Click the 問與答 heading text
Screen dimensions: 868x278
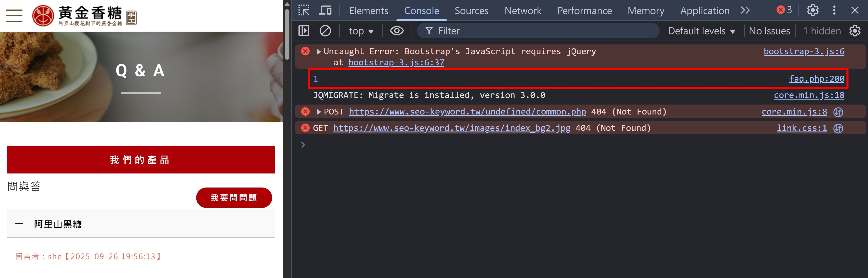[24, 186]
